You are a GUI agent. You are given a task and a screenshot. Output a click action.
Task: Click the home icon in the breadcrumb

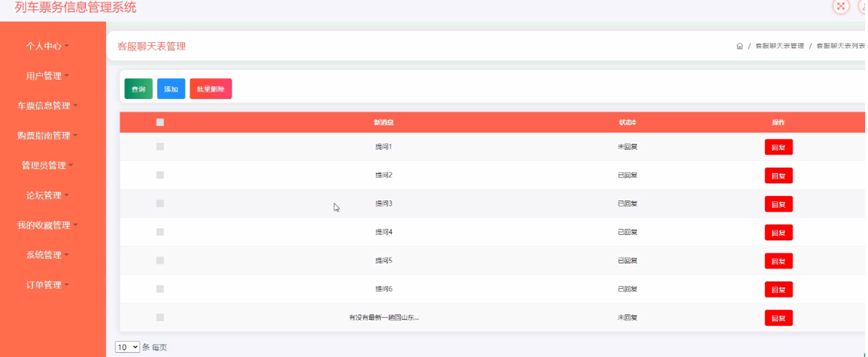[x=740, y=46]
